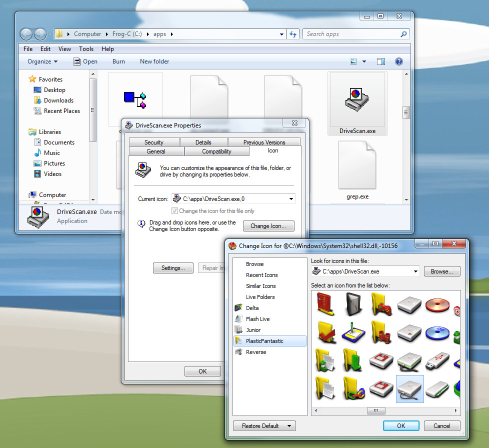Viewport: 489px width, 448px height.
Task: Cancel the Change Icon dialog
Action: click(441, 426)
